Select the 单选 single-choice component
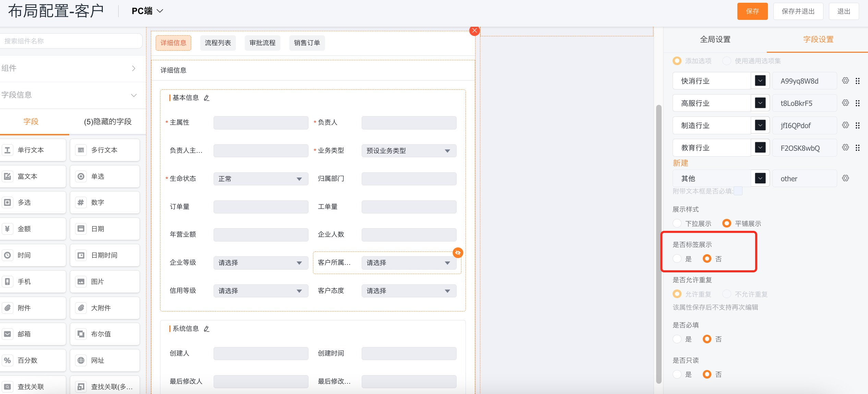 [x=105, y=176]
